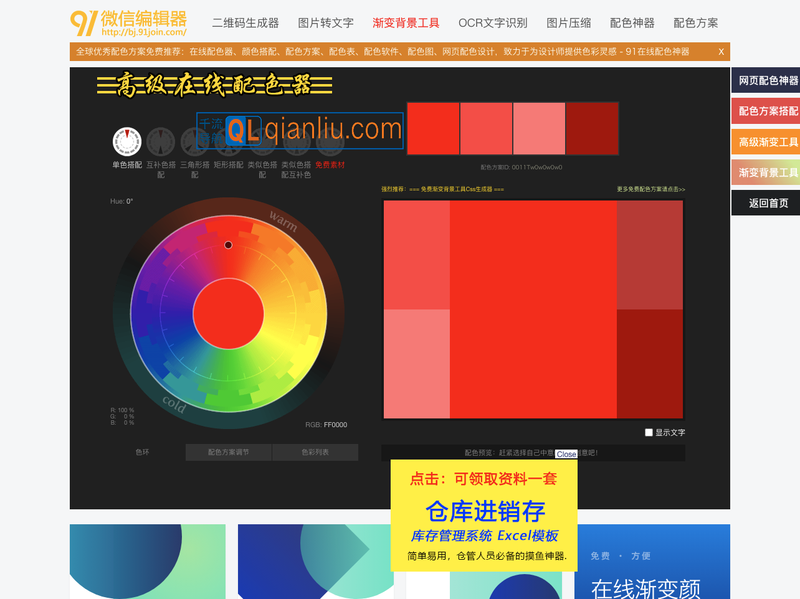Click the 网页配色神器 sidebar button
Screen dimensions: 800x599
pos(767,81)
